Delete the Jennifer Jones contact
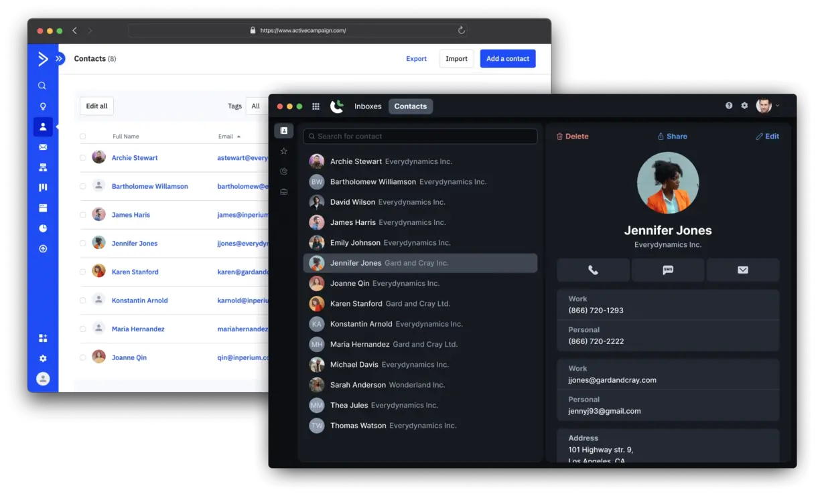 [x=572, y=137]
